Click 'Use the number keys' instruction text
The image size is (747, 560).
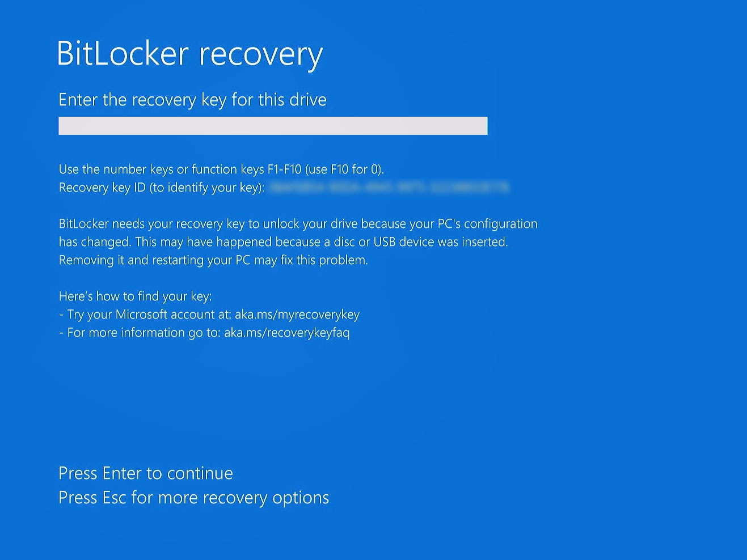click(116, 169)
